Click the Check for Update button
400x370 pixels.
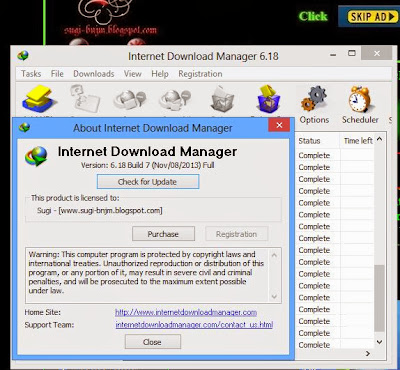pyautogui.click(x=148, y=182)
